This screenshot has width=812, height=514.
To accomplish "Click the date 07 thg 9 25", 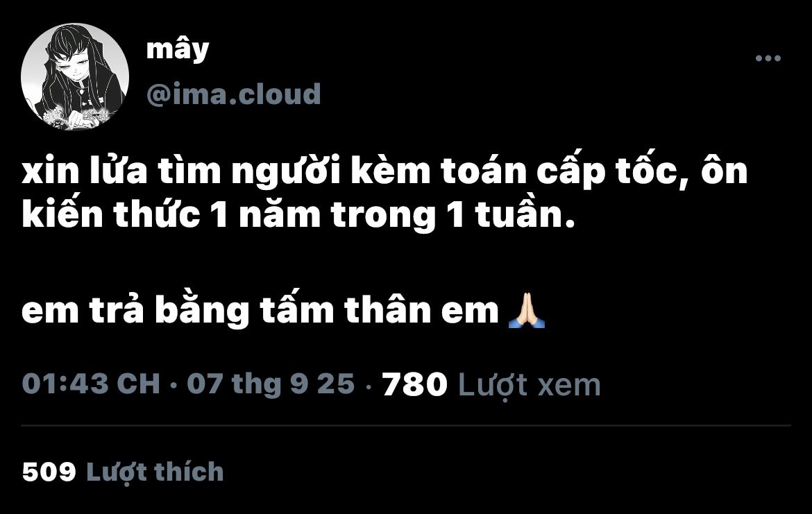I will coord(271,384).
